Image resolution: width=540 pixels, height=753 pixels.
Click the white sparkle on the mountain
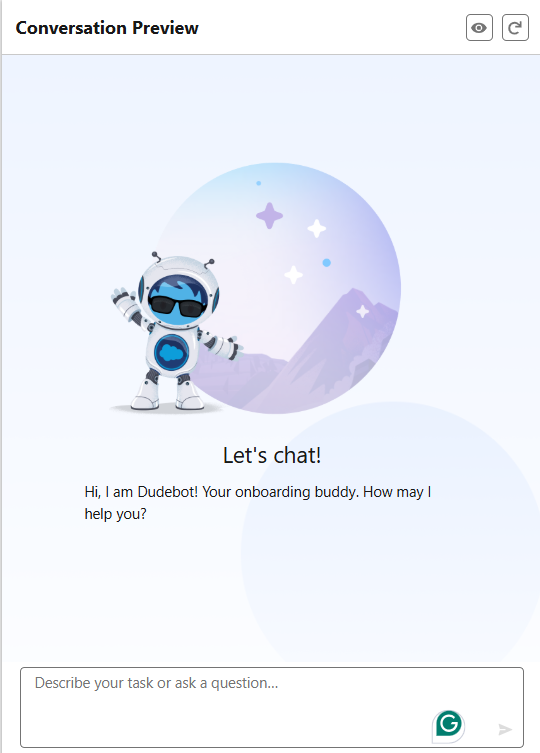363,311
